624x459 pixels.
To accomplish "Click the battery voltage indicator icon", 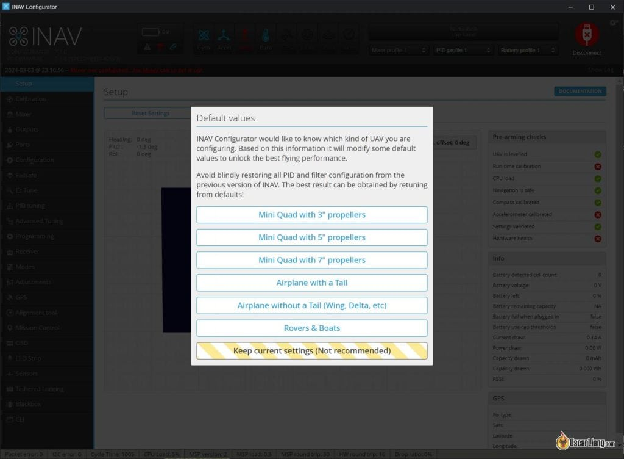I will coord(150,32).
